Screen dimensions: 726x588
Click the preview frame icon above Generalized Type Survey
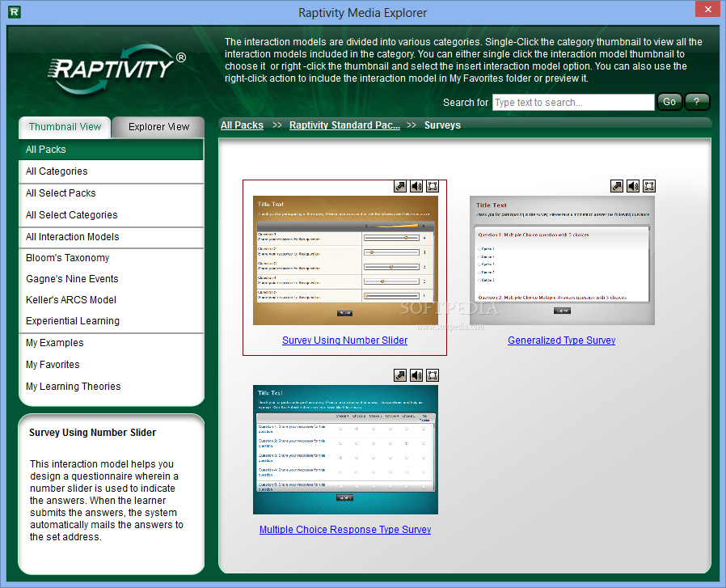[x=649, y=186]
